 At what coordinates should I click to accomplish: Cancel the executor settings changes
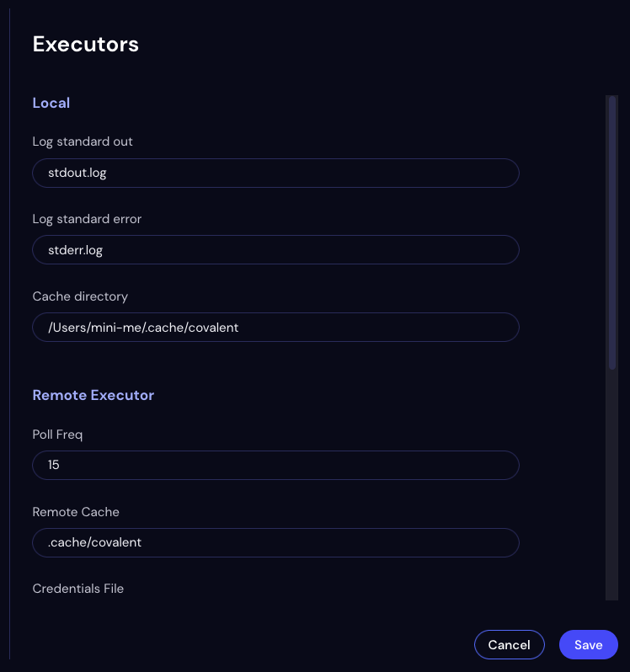click(x=510, y=644)
